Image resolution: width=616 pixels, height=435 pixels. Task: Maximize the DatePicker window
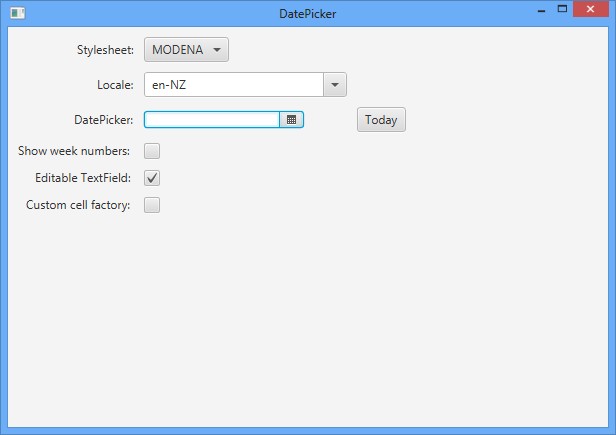tap(563, 10)
